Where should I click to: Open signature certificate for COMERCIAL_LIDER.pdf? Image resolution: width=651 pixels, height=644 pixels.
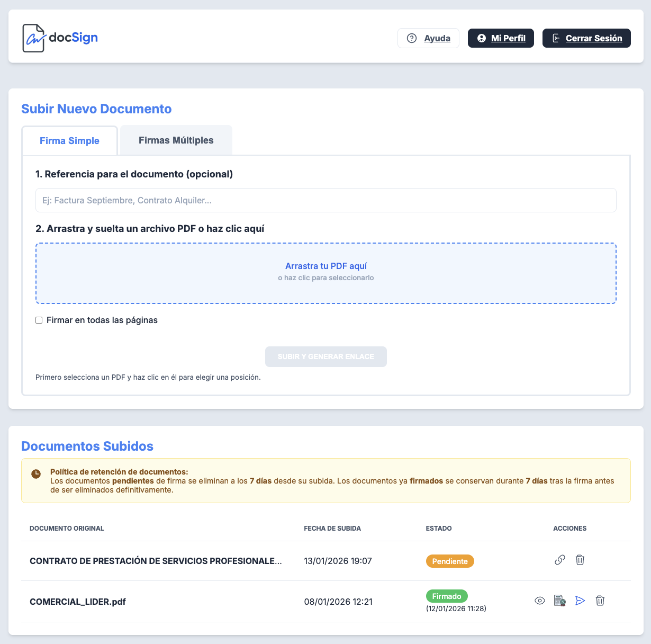coord(559,601)
